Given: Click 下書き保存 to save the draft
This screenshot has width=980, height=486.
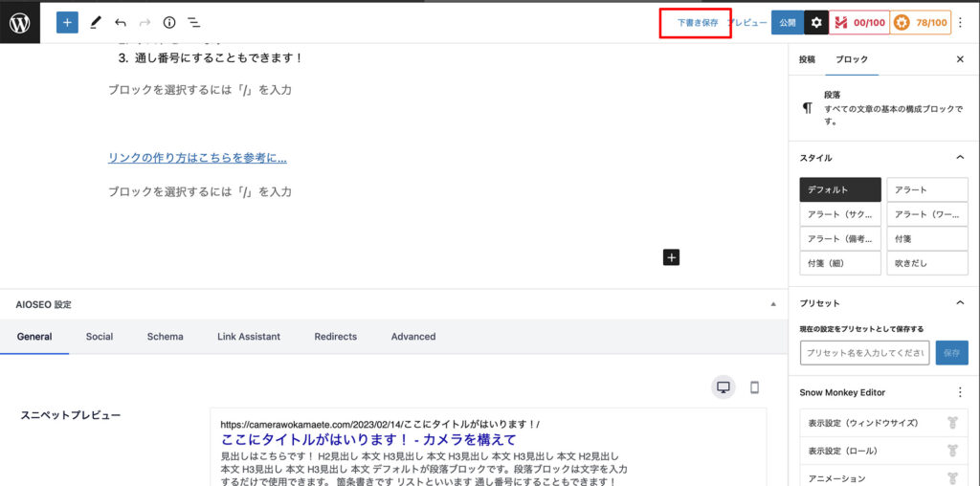Looking at the screenshot, I should [x=698, y=23].
